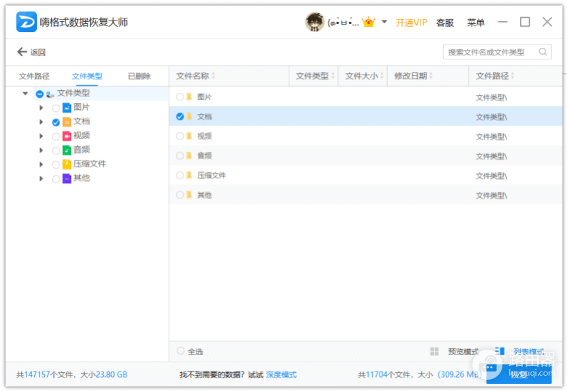Click the drive icon beside 文件类型 root
568x392 pixels.
(51, 94)
